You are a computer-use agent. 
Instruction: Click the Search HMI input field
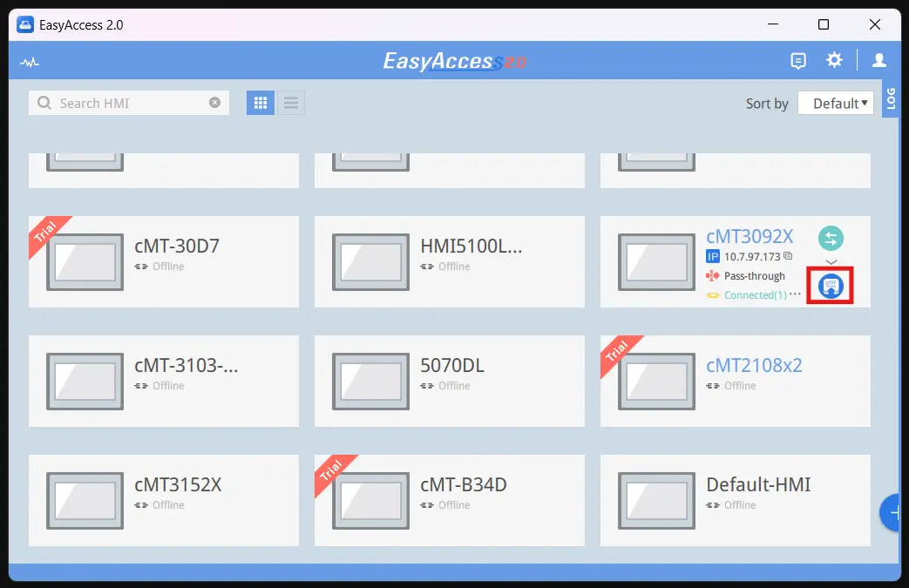pos(122,102)
